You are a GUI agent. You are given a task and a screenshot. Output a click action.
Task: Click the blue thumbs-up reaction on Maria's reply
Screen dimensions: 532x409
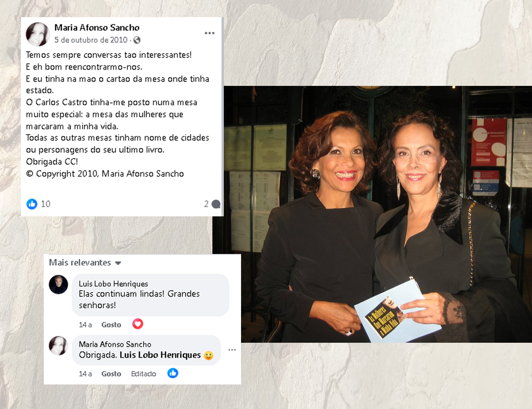pos(173,373)
